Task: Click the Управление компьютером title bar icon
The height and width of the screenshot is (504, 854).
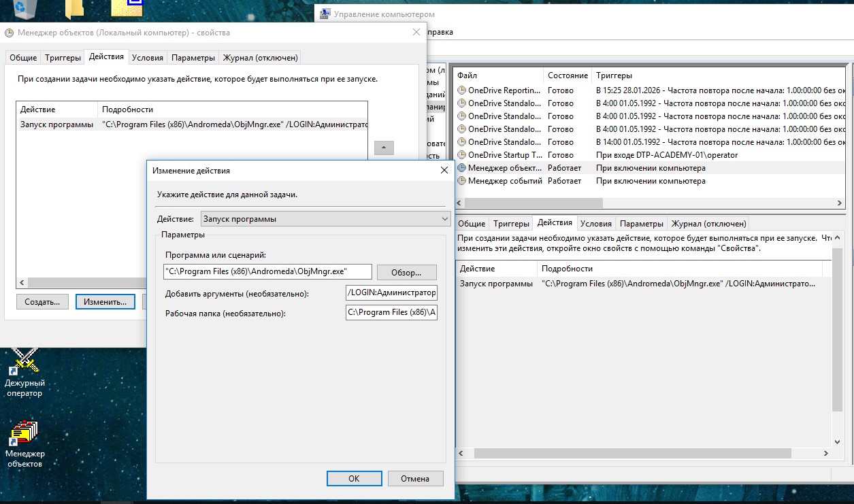Action: click(325, 14)
